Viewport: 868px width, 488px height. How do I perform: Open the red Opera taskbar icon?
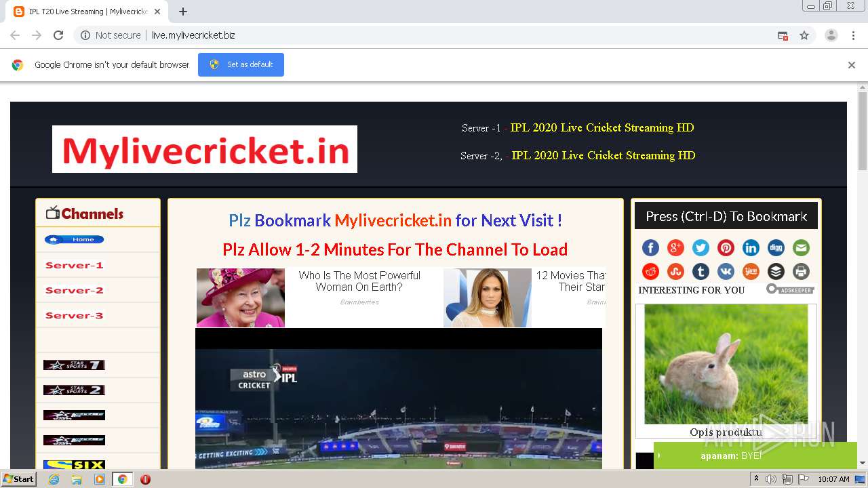point(145,479)
